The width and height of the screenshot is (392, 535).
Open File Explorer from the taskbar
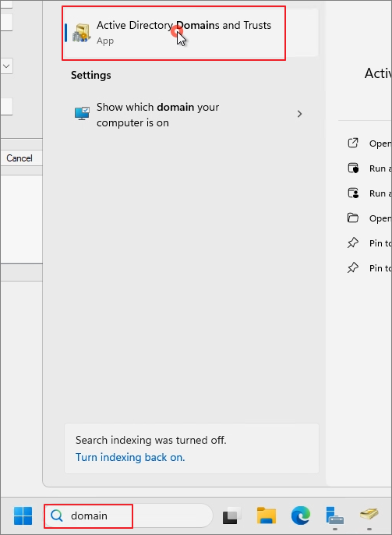click(x=267, y=516)
